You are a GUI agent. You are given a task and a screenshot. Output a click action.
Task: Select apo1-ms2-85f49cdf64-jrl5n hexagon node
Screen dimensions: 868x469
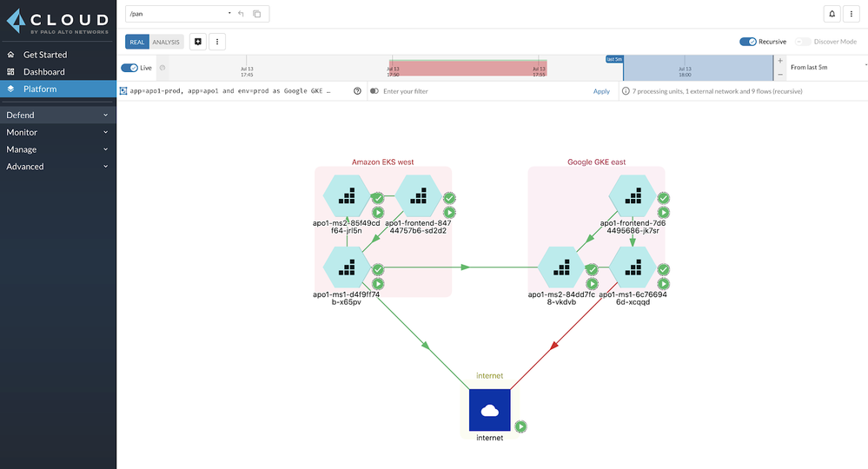click(x=347, y=195)
